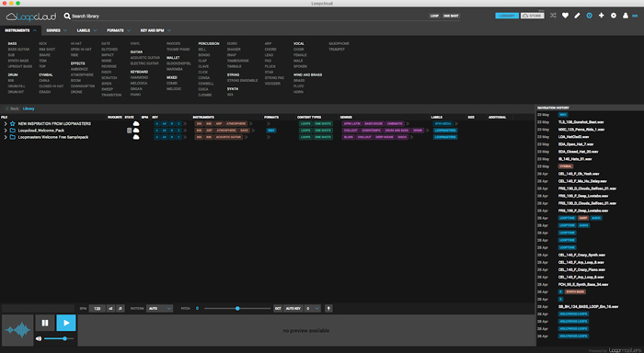Viewport: 644px width, 353px height.
Task: Click the star icon beside NEW INSPIRATION FROM LOOPMASTERS
Action: (x=12, y=123)
